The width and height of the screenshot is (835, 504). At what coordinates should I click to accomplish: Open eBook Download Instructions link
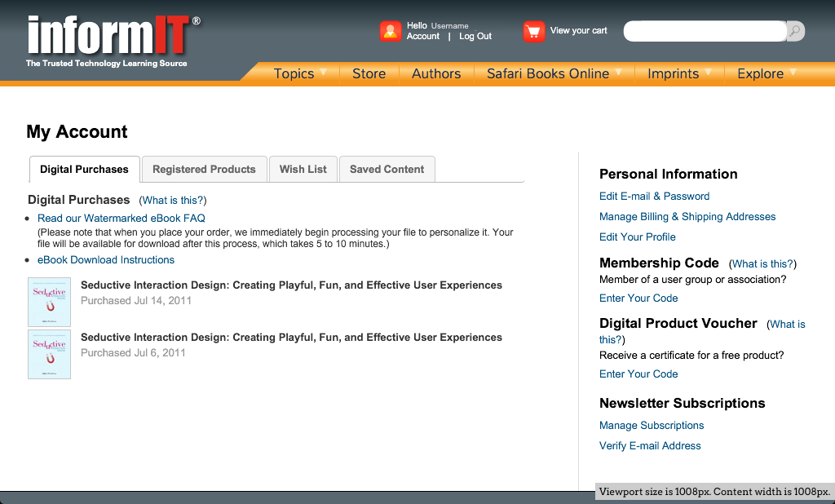(x=106, y=260)
